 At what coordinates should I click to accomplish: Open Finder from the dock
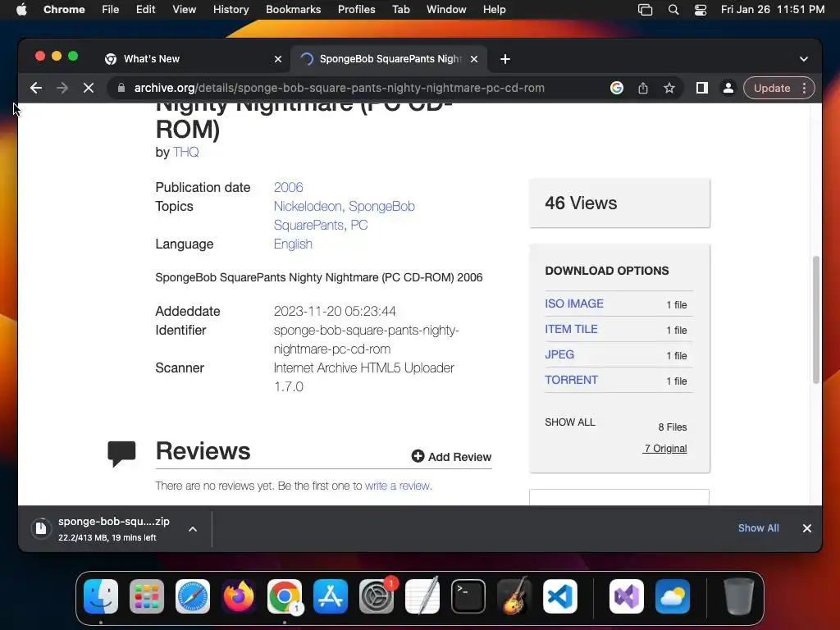[101, 596]
